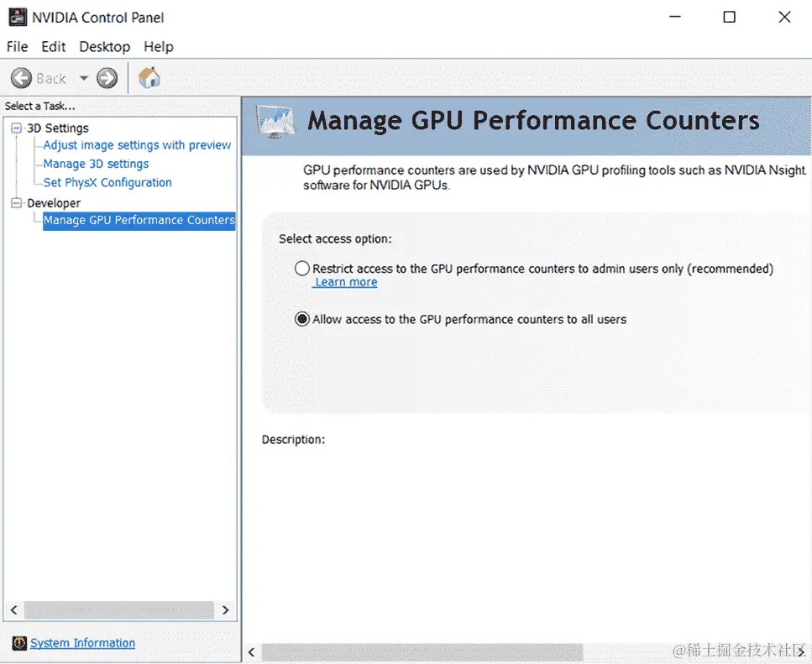Collapse the 3D Settings tree node
The width and height of the screenshot is (812, 664).
pos(17,128)
